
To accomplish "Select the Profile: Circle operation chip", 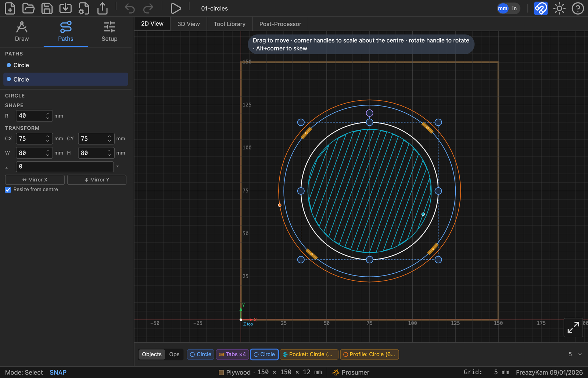I will coord(370,354).
